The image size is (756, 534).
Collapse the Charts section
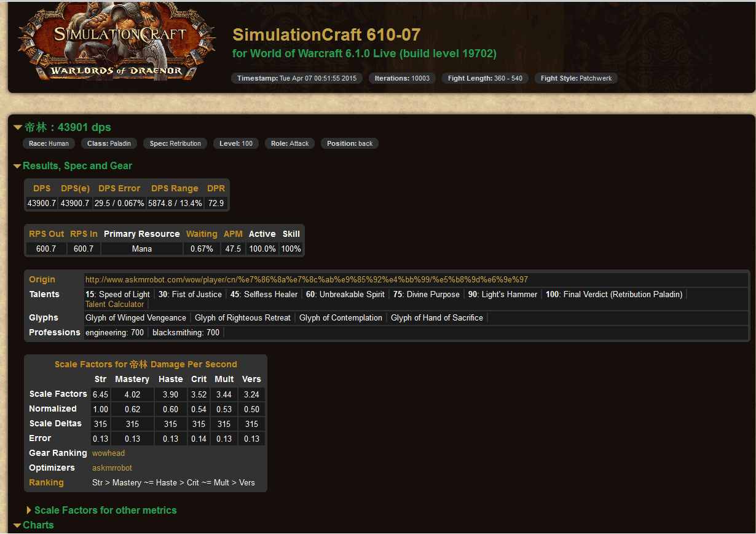(x=33, y=525)
